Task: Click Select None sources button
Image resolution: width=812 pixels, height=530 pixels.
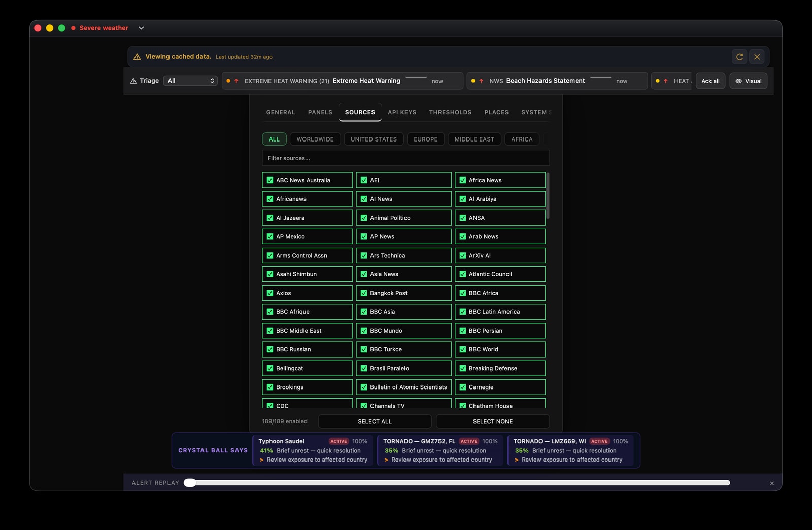Action: [493, 421]
